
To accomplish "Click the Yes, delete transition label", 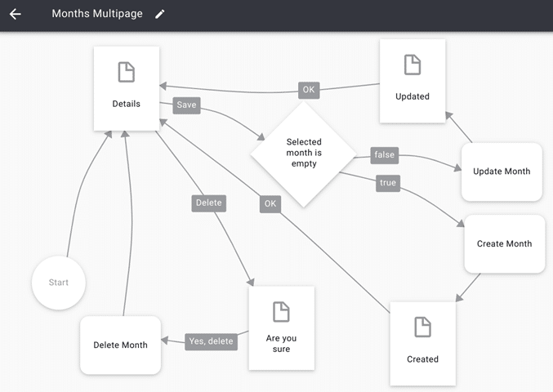I will click(212, 341).
